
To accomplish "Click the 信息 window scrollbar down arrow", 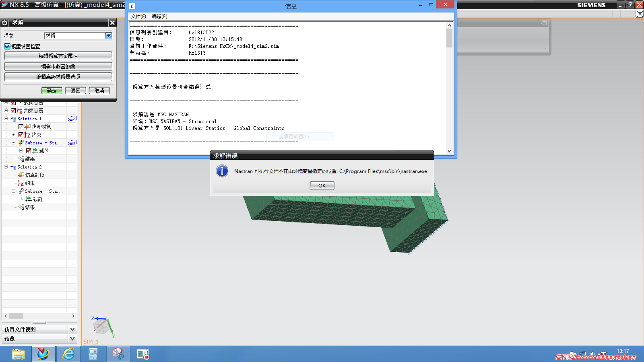I will click(x=450, y=151).
